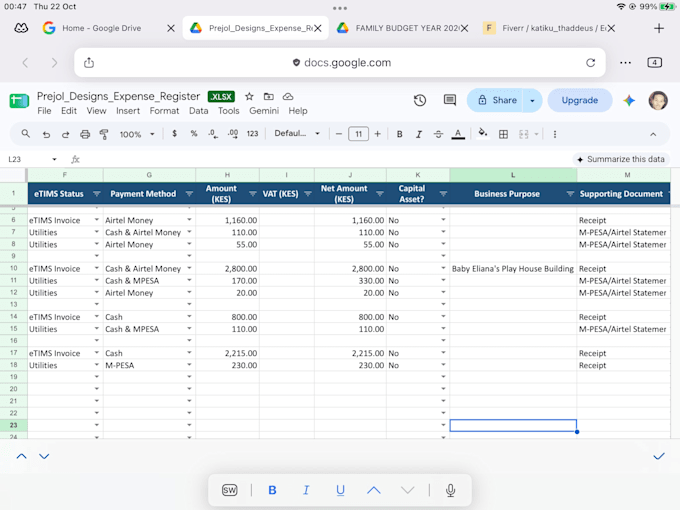The width and height of the screenshot is (680, 510).
Task: Open the zoom level 100% dropdown
Action: click(x=137, y=134)
